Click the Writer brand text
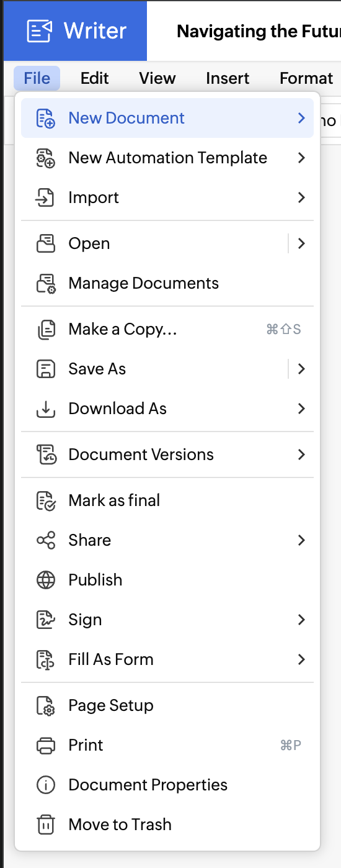This screenshot has width=341, height=868. pyautogui.click(x=95, y=30)
